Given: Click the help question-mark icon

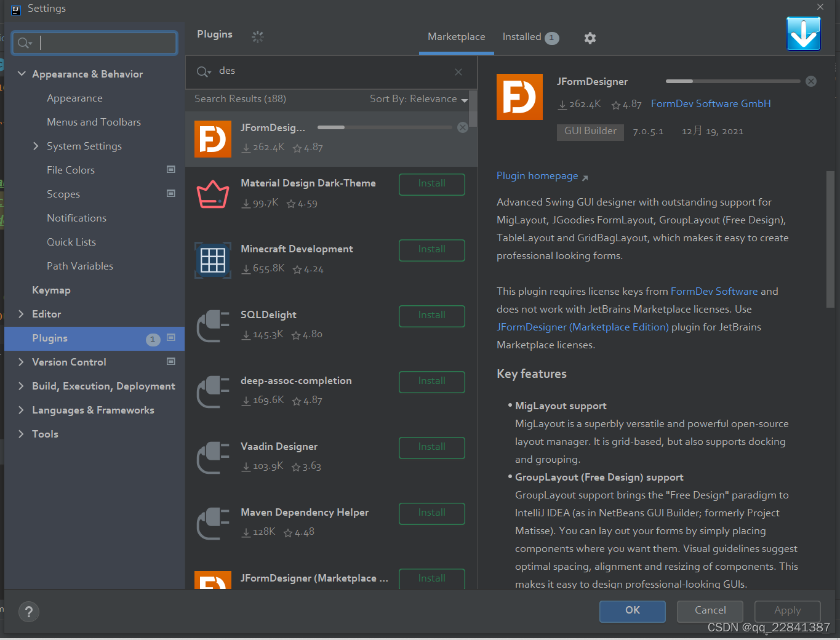Looking at the screenshot, I should tap(28, 612).
